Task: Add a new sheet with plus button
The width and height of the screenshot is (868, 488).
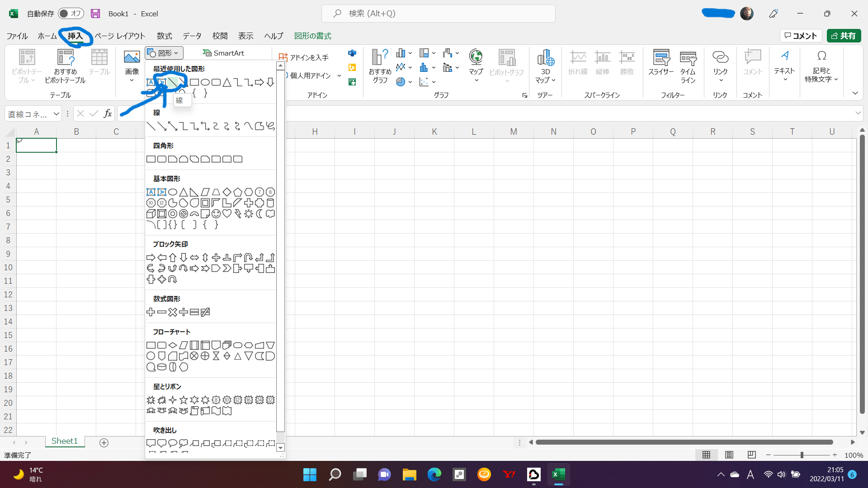Action: point(104,442)
